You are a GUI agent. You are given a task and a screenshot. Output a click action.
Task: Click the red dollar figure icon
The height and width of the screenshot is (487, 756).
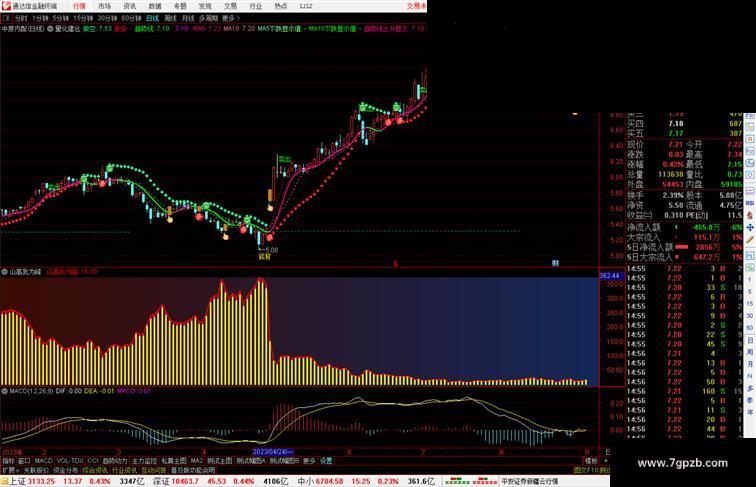tap(750, 215)
